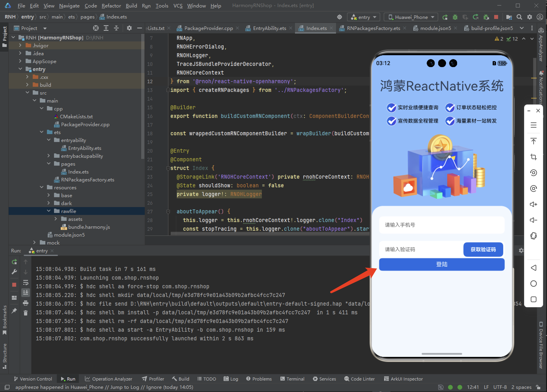This screenshot has height=392, width=547.
Task: Collapse the rawfile folder in project tree
Action: point(49,211)
